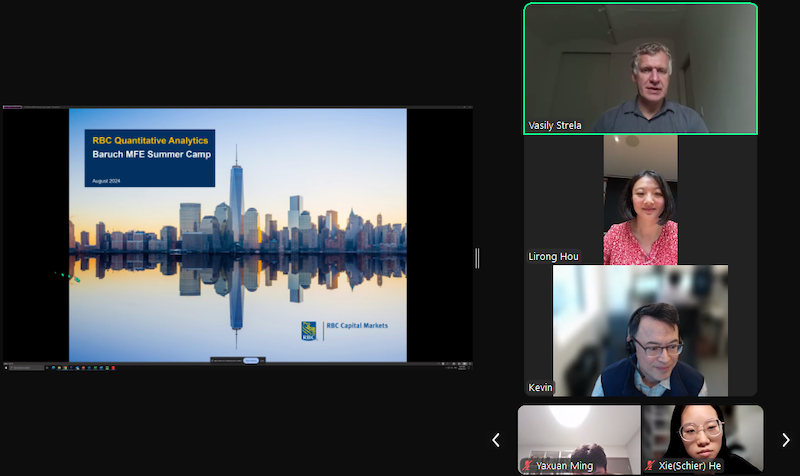Click the RBC lion shield logo

(309, 331)
